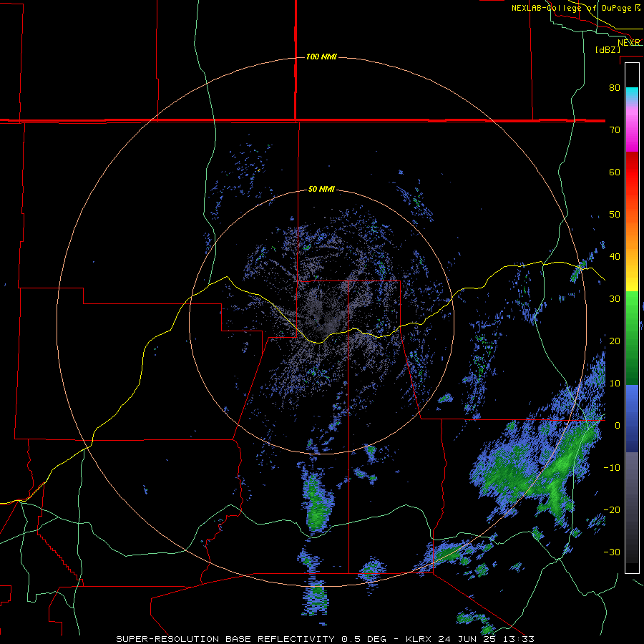Click the "10" value on dBZ scale
Screen dimensions: 644x644
[615, 384]
